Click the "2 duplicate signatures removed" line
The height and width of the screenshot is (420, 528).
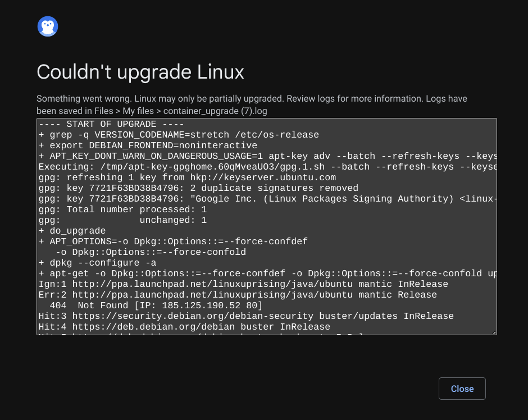coord(198,188)
